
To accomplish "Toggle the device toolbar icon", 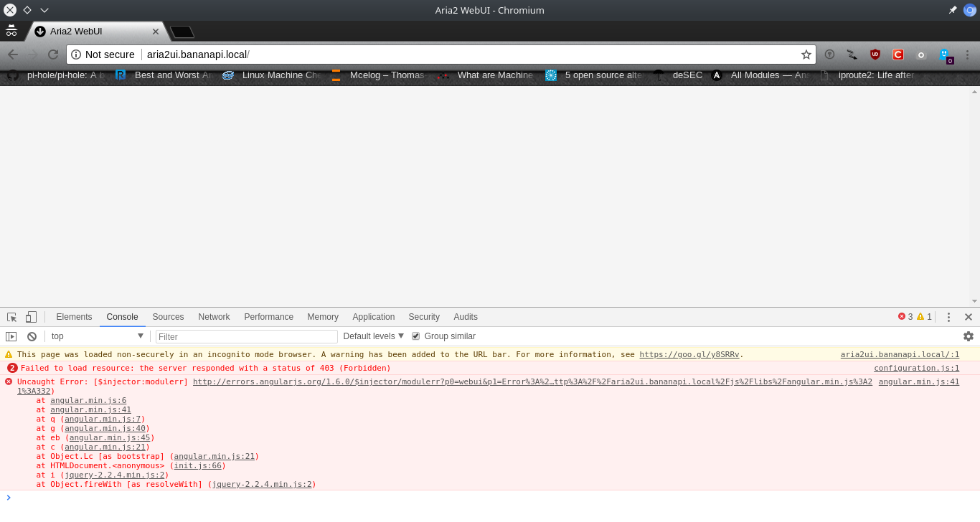I will coord(30,316).
